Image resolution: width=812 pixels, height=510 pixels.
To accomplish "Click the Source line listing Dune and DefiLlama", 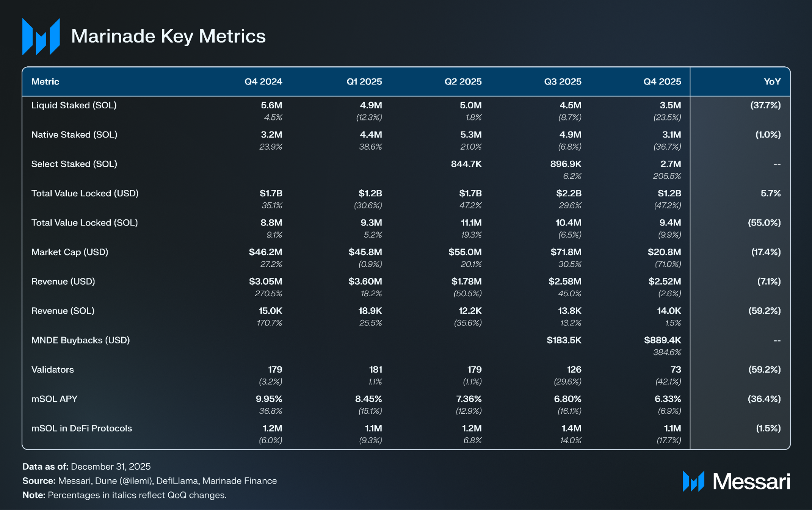I will click(x=149, y=481).
